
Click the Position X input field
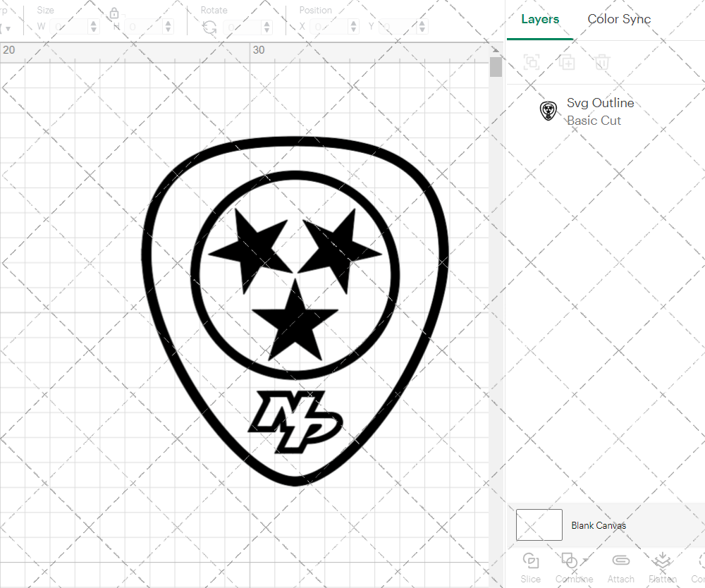coord(329,27)
